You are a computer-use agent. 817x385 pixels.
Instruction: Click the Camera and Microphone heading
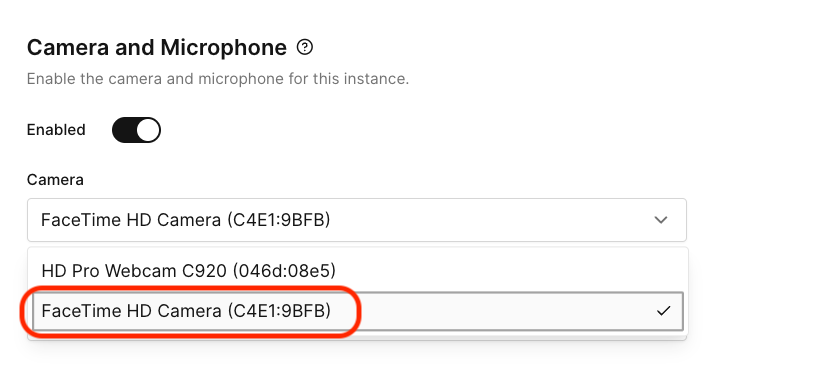coord(157,48)
